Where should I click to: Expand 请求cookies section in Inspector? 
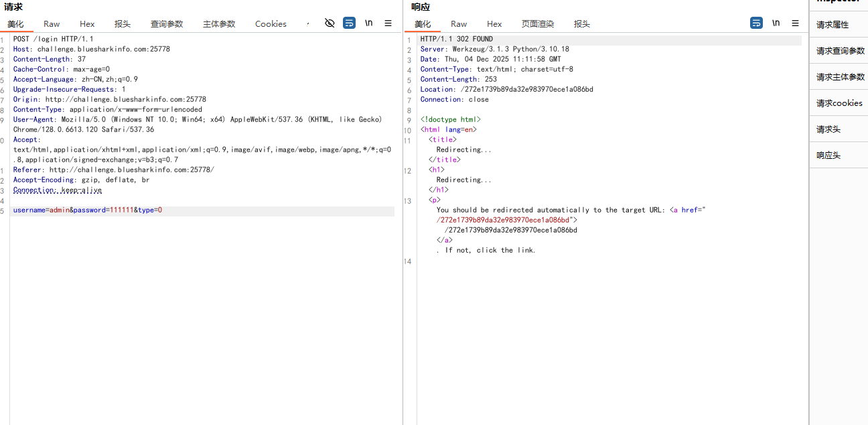point(839,103)
